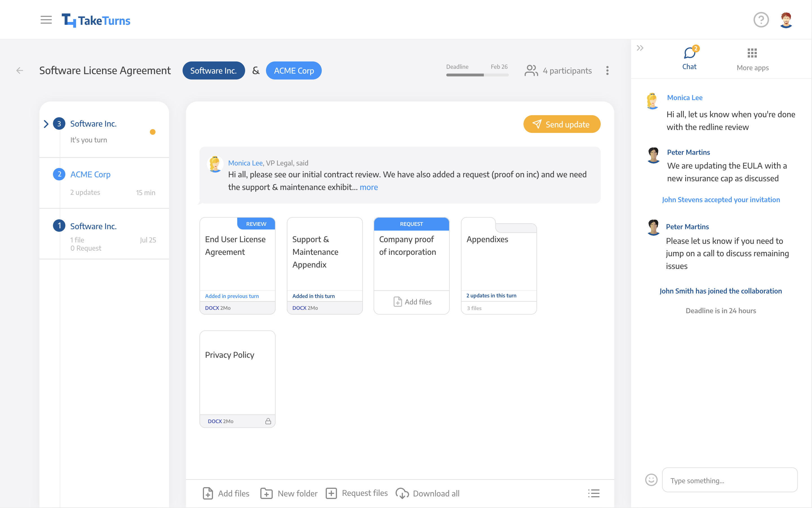This screenshot has width=812, height=508.
Task: Open the user avatar profile
Action: pyautogui.click(x=786, y=20)
